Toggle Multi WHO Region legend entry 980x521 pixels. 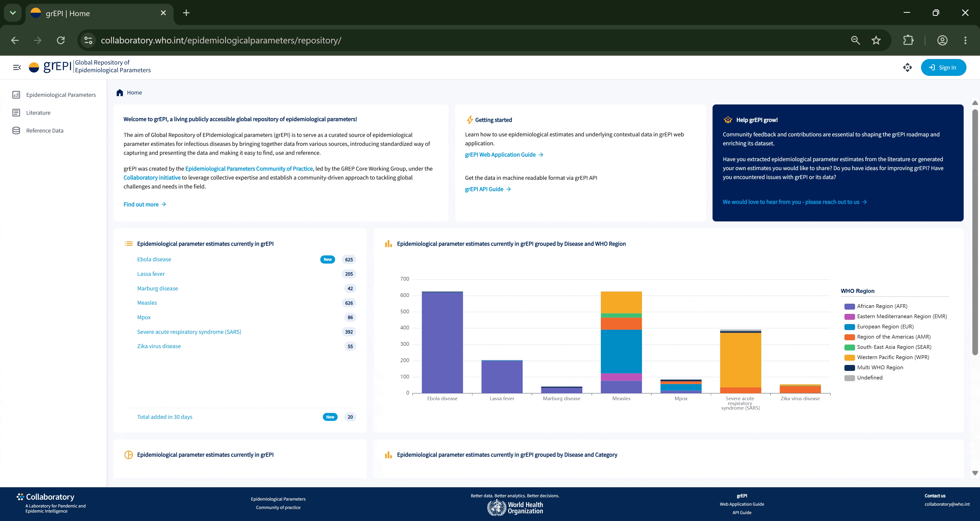click(x=874, y=368)
